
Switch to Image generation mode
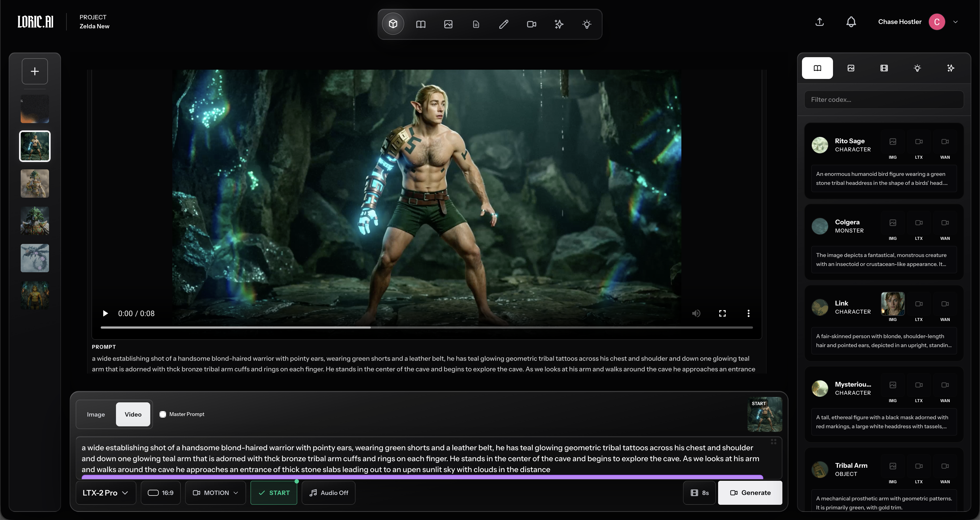(x=96, y=414)
